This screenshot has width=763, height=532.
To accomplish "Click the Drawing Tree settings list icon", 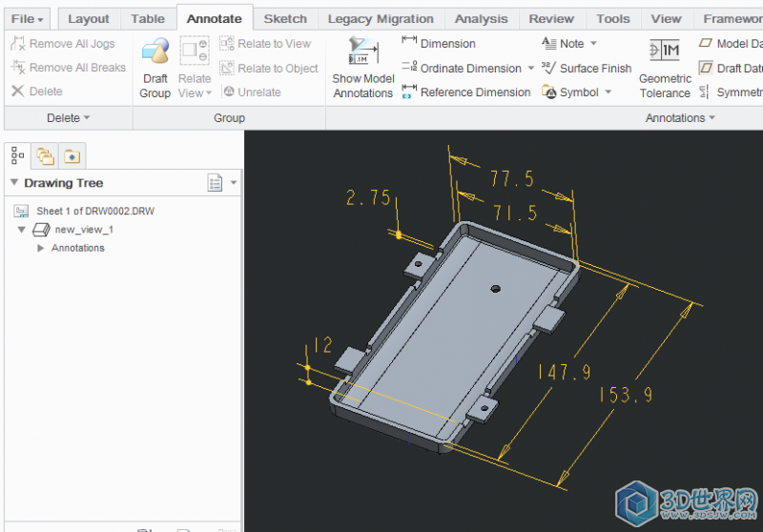I will [216, 183].
